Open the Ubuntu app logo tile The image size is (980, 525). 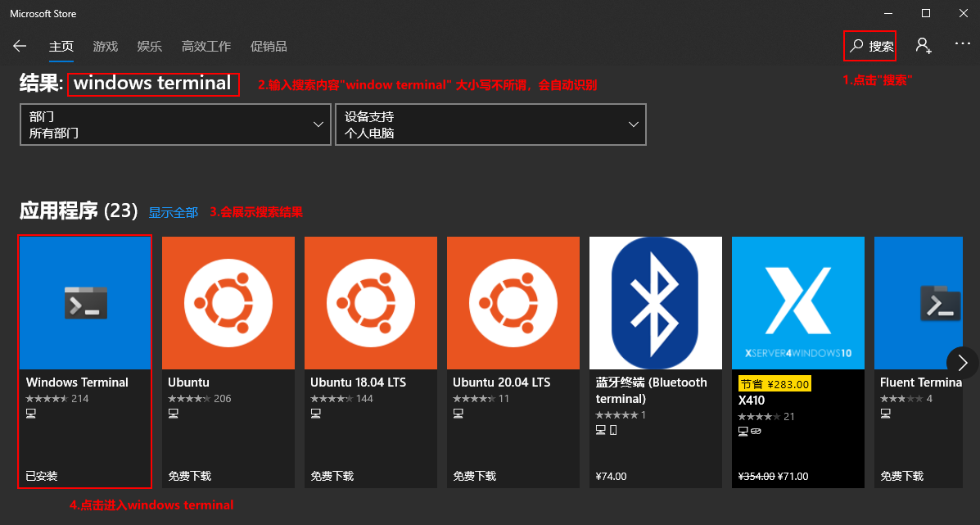point(228,302)
